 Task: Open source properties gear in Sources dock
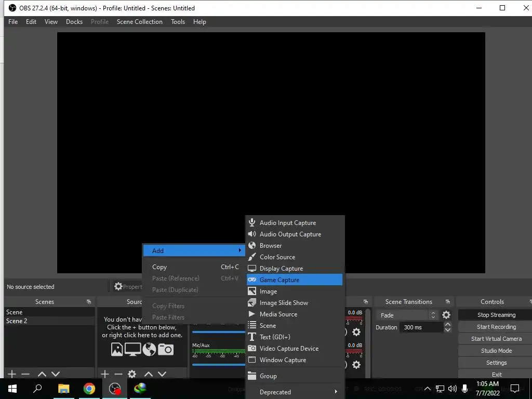pyautogui.click(x=132, y=374)
